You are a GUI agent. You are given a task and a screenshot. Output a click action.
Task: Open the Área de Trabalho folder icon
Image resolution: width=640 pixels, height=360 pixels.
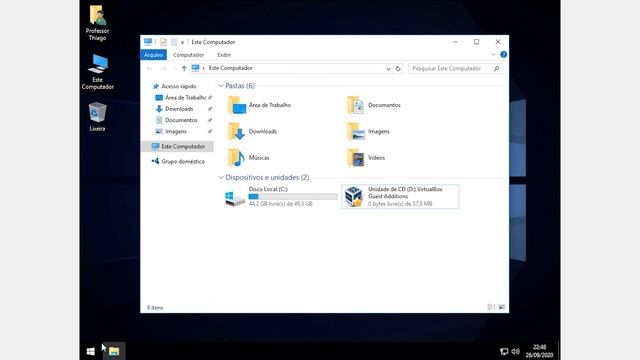click(236, 105)
